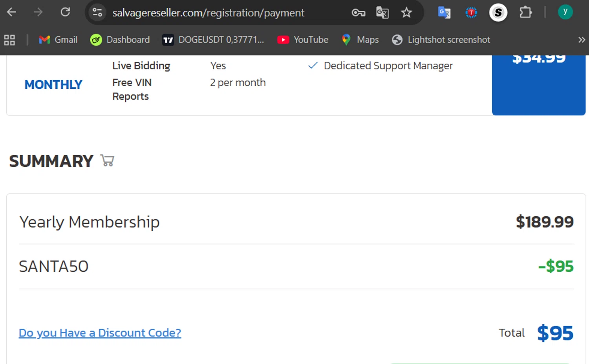Image resolution: width=589 pixels, height=364 pixels.
Task: Click the Do you Have a Discount Code link
Action: click(100, 333)
